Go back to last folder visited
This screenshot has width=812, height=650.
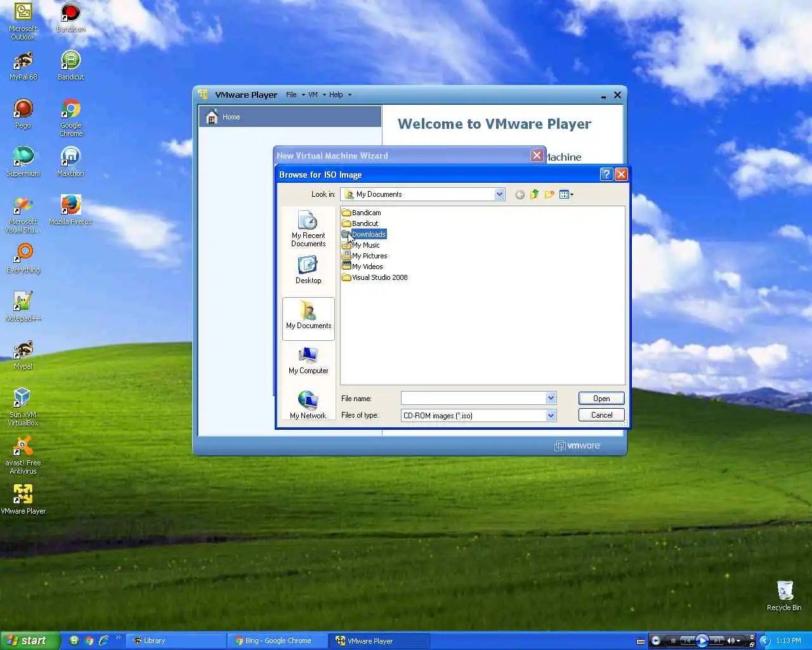click(520, 194)
